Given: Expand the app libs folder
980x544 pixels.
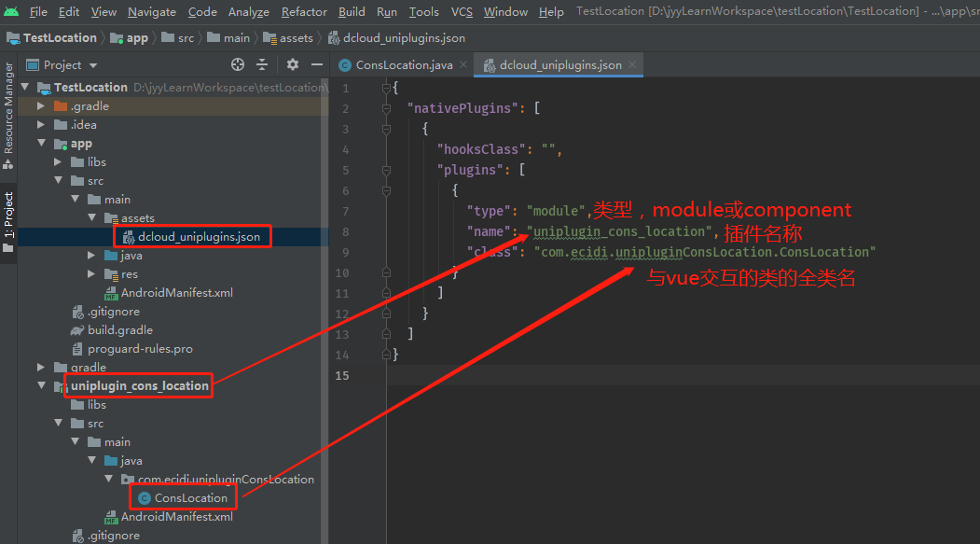Looking at the screenshot, I should (x=58, y=162).
